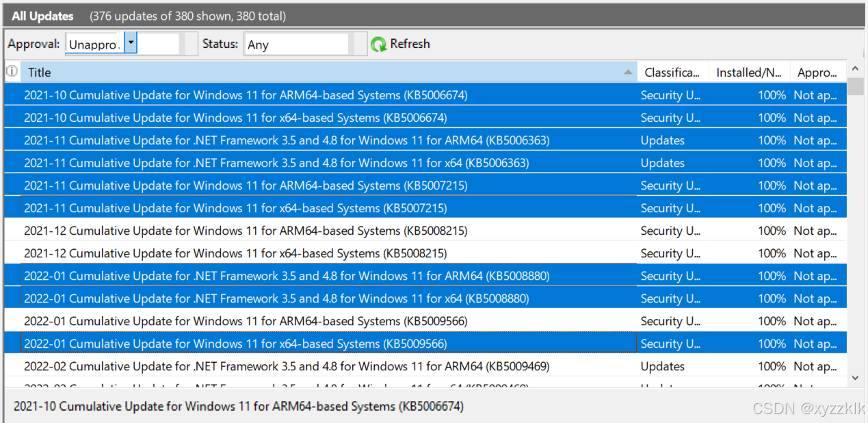This screenshot has width=868, height=423.
Task: Click the info icon column header
Action: pyautogui.click(x=12, y=71)
